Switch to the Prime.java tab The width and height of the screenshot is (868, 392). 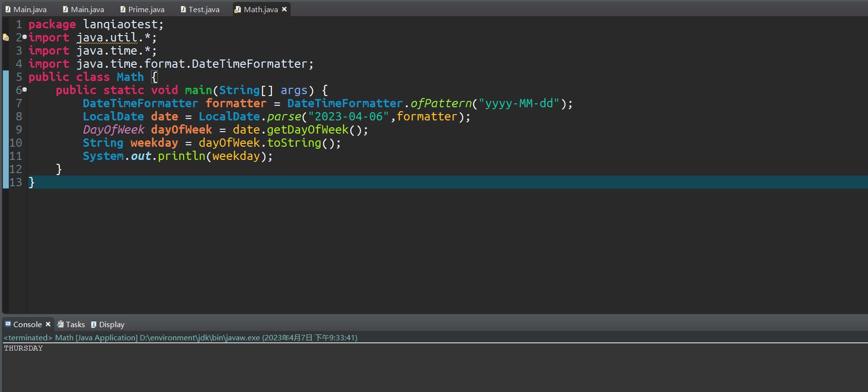pyautogui.click(x=146, y=9)
